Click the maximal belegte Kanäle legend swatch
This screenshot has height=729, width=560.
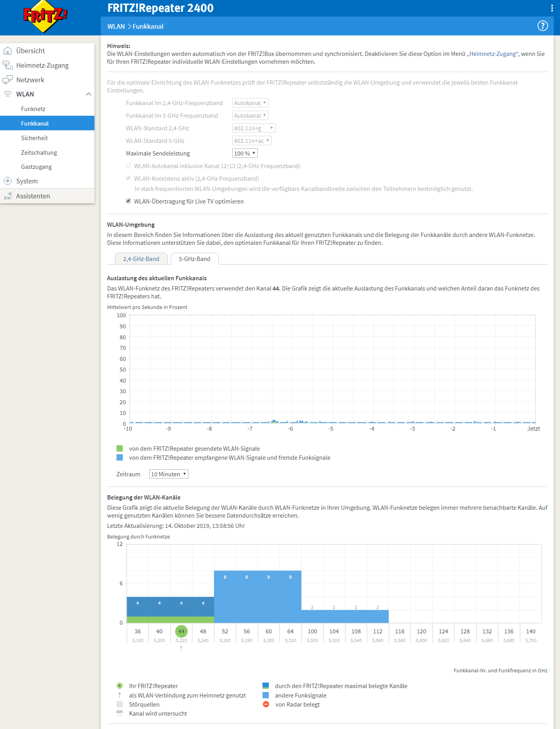pyautogui.click(x=266, y=686)
